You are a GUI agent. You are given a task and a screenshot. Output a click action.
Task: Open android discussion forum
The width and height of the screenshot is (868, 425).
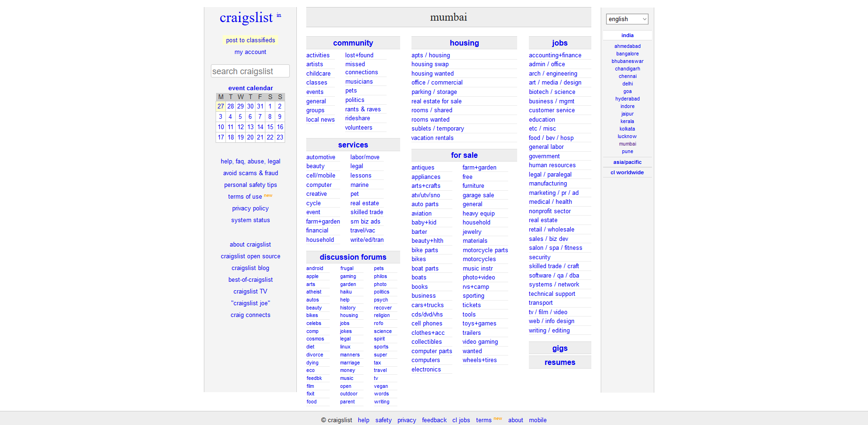(315, 269)
